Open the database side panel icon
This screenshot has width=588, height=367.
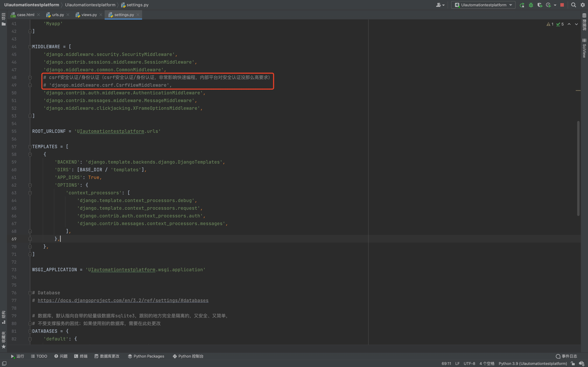click(x=584, y=22)
